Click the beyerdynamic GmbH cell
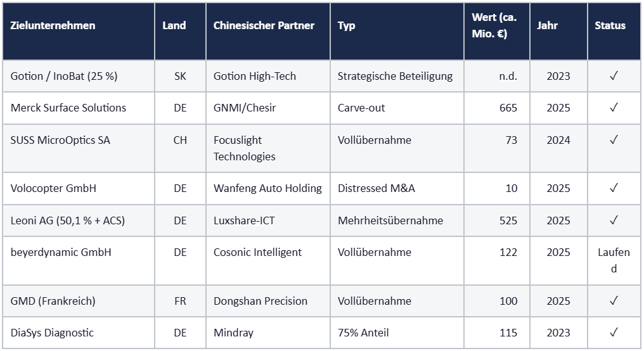Screen dimensions: 644x351 click(61, 252)
